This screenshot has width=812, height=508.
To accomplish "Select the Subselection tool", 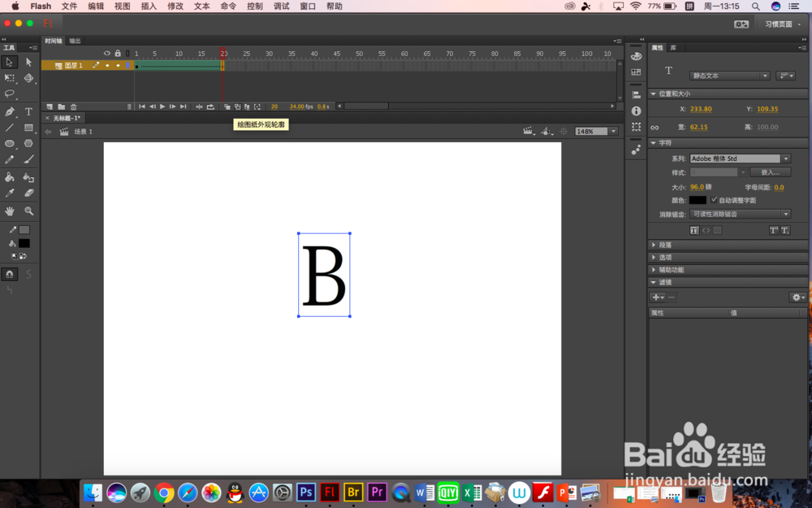I will (28, 63).
